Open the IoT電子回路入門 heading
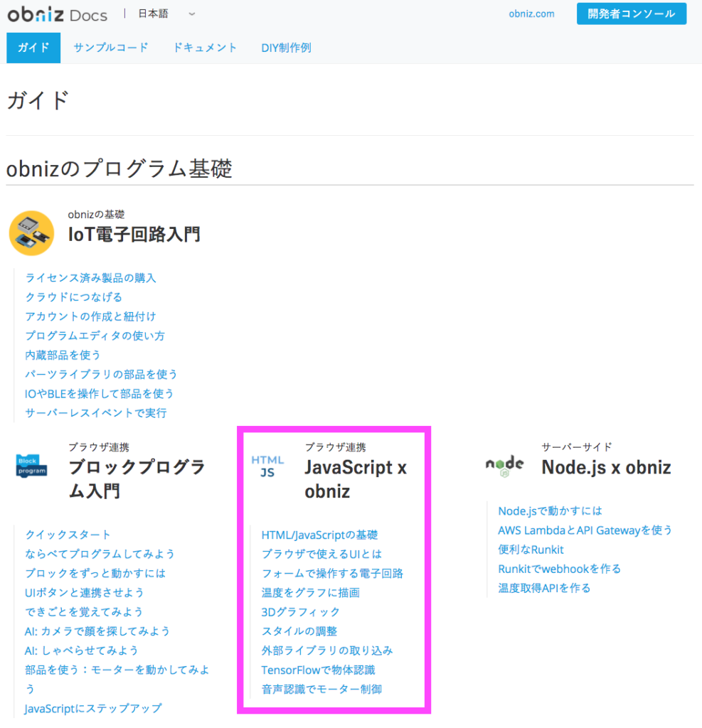 [x=134, y=235]
